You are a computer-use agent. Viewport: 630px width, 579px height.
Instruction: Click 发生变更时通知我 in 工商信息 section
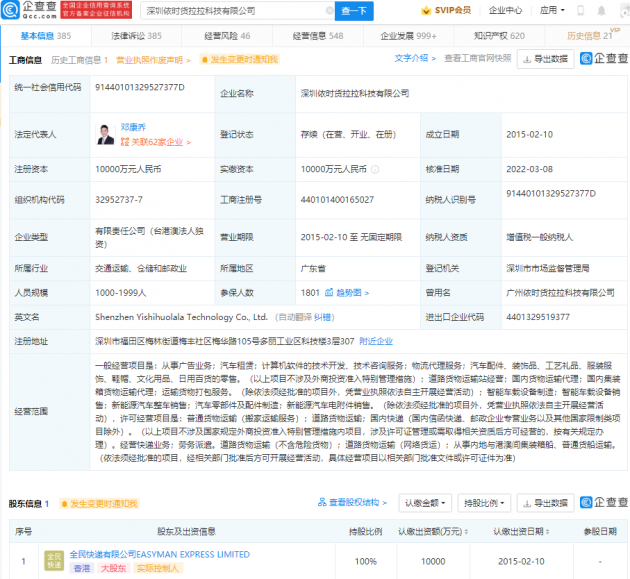click(x=240, y=60)
